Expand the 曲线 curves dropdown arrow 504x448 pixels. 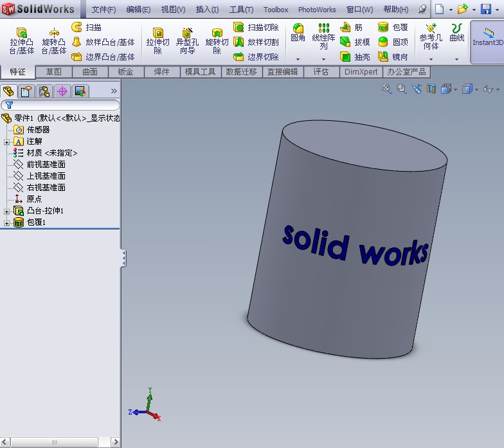point(456,59)
